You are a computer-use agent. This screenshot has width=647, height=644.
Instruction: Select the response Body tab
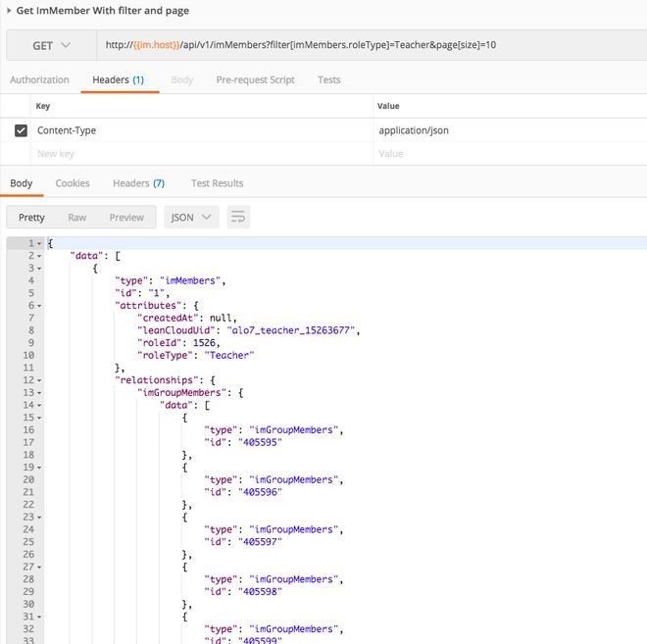click(22, 183)
